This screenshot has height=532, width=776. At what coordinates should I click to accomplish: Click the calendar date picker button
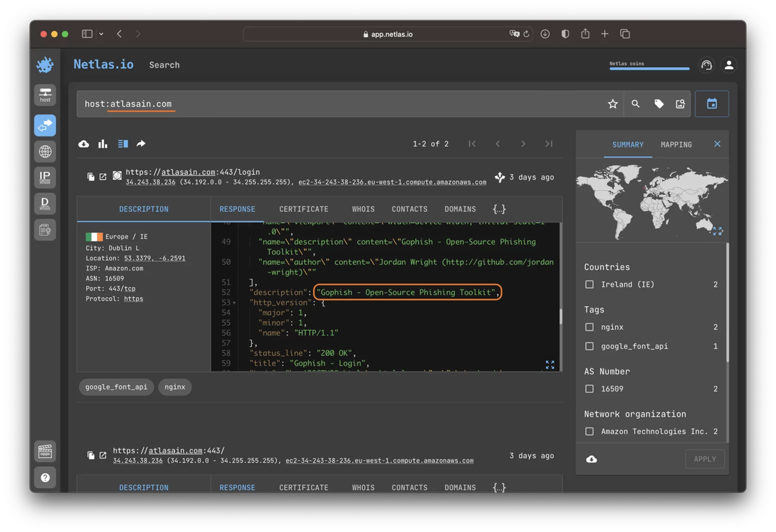coord(712,104)
